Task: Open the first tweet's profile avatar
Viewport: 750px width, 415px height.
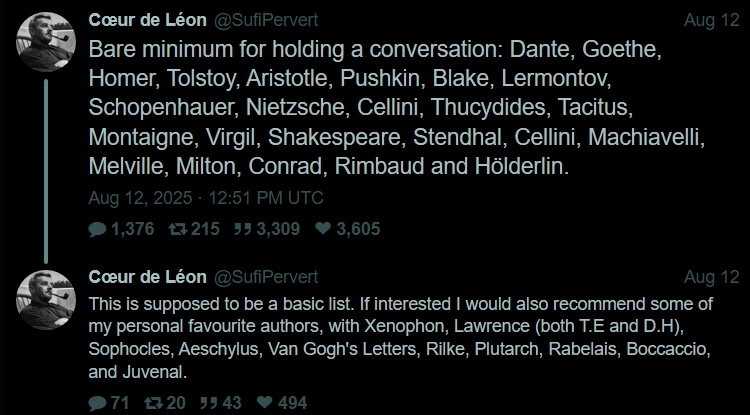Action: (46, 42)
